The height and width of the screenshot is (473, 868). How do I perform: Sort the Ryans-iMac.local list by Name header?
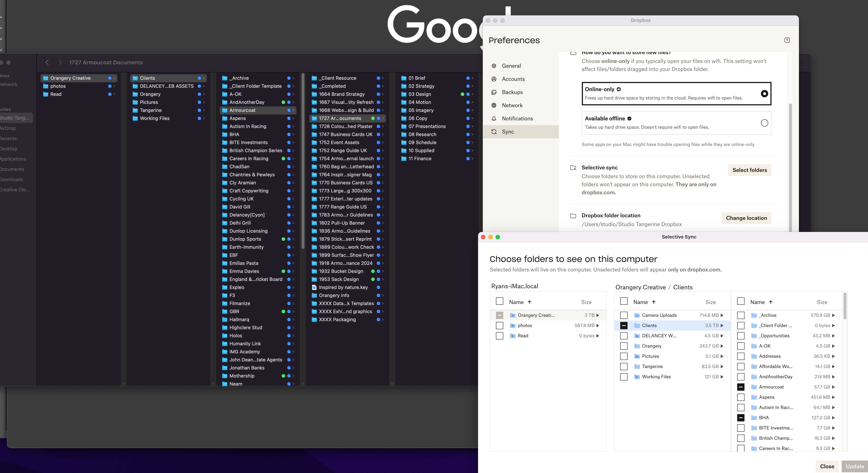point(520,302)
